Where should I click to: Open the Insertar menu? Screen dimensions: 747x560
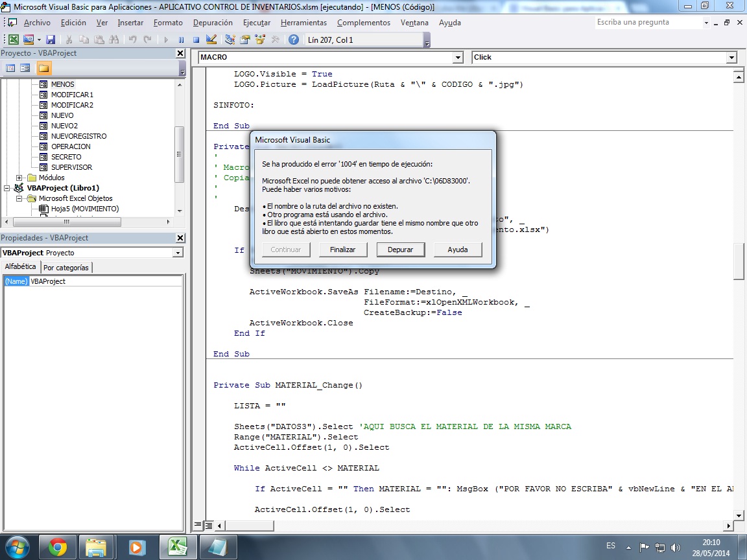click(130, 23)
